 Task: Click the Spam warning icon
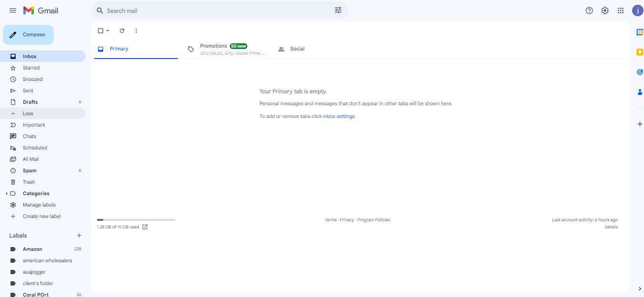(13, 171)
